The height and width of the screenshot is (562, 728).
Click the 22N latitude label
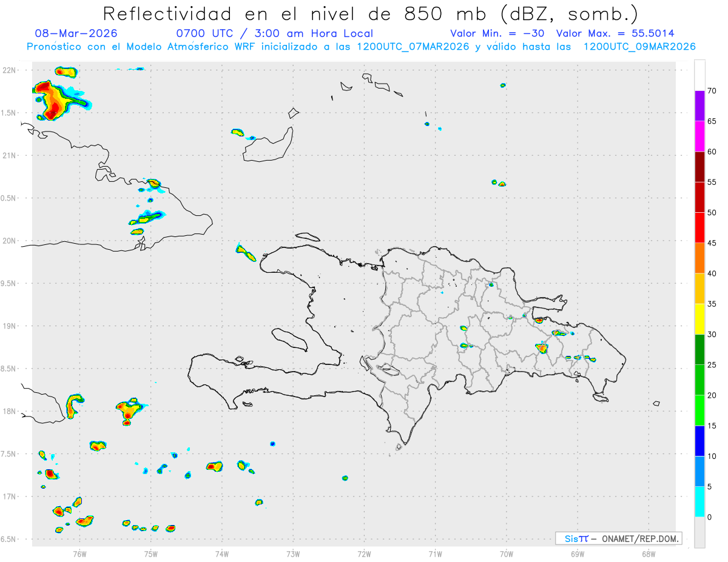coord(10,70)
